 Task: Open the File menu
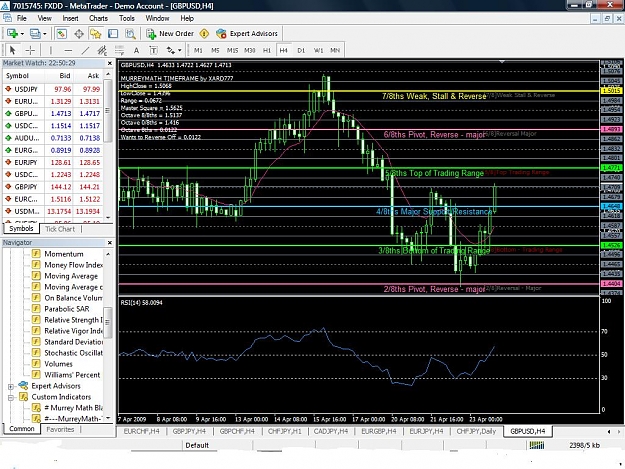pyautogui.click(x=22, y=18)
